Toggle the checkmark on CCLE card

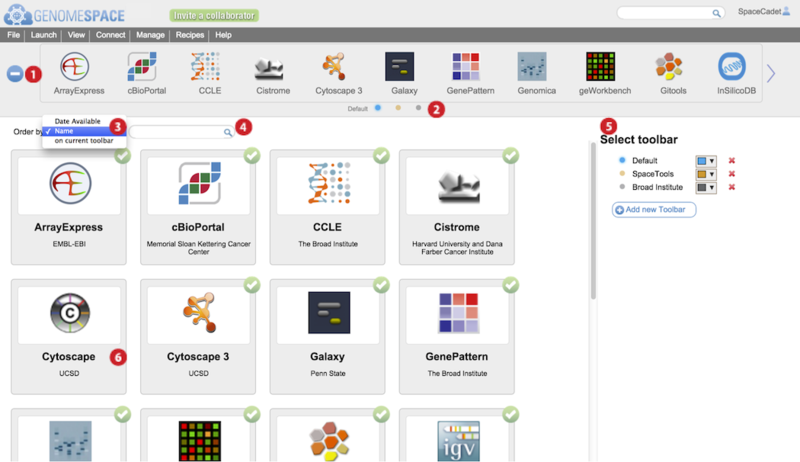tap(382, 156)
